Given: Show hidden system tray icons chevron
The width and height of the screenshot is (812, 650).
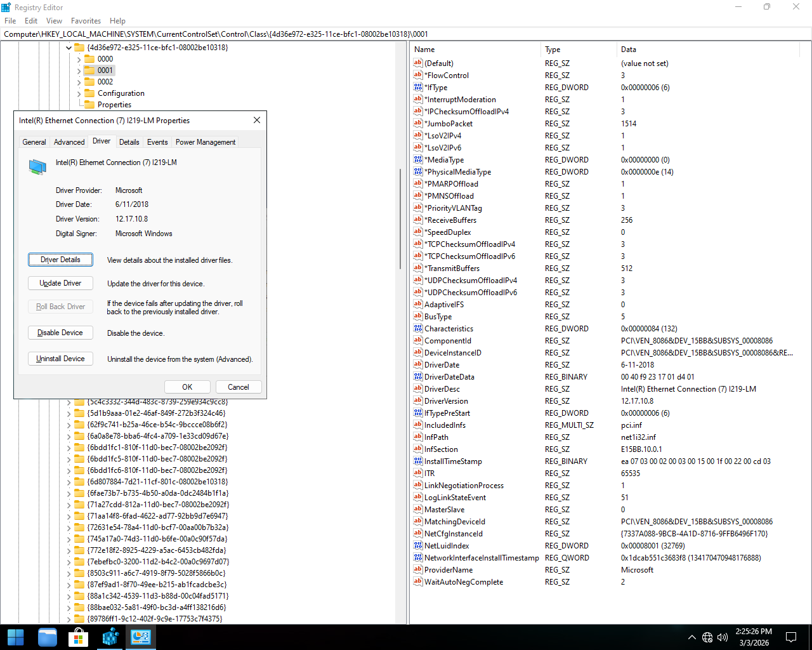Looking at the screenshot, I should coord(691,637).
